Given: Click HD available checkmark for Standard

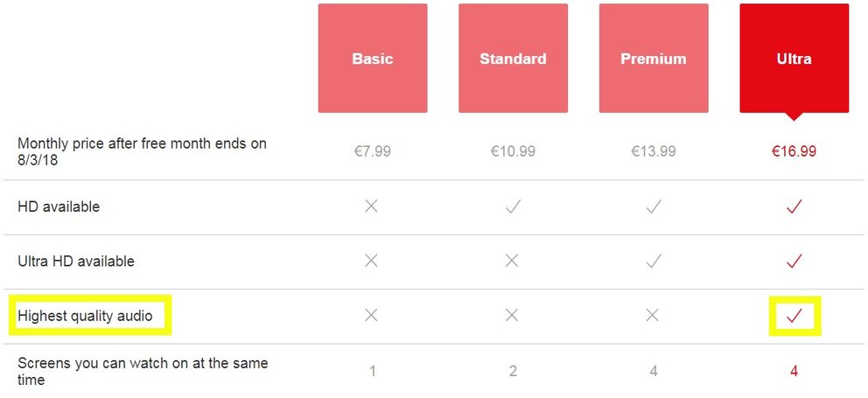Looking at the screenshot, I should click(513, 207).
